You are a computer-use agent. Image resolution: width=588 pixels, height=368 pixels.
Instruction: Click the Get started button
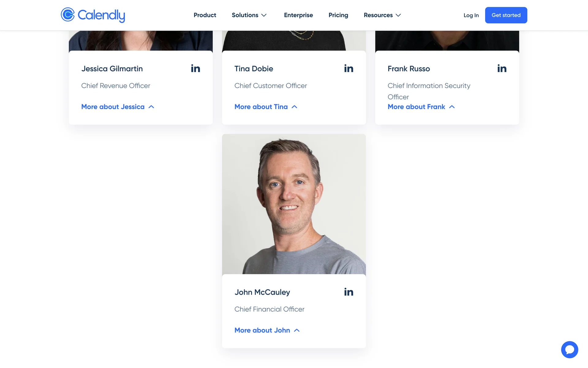click(x=506, y=15)
